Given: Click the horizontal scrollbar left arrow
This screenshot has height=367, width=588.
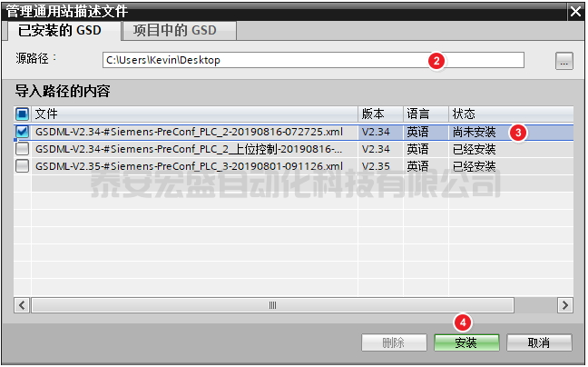Looking at the screenshot, I should coord(23,306).
